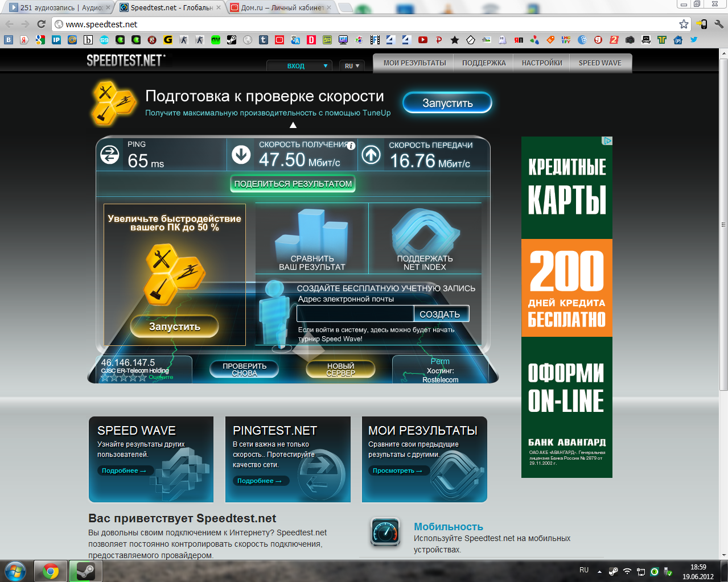Open the Банк Авангард credit card ad
This screenshot has width=728, height=582.
(x=567, y=307)
